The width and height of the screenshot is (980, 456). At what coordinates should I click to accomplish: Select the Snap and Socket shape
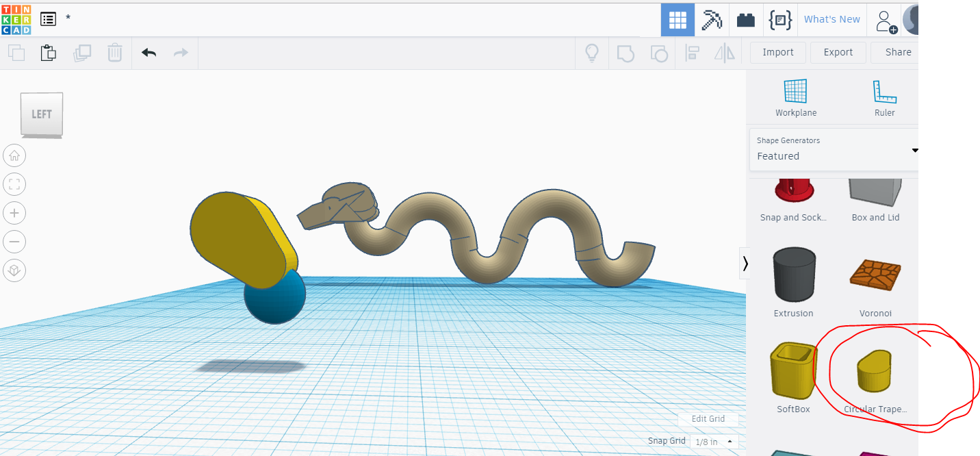click(793, 199)
